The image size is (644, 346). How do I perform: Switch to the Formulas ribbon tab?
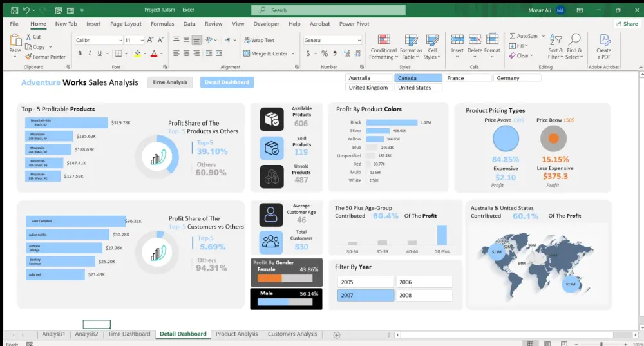click(x=162, y=24)
